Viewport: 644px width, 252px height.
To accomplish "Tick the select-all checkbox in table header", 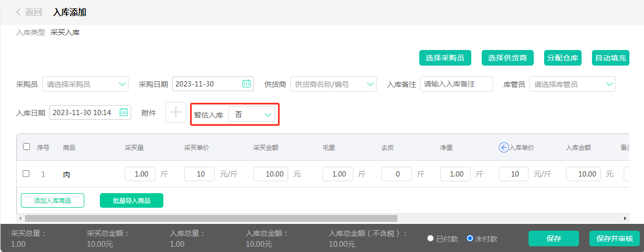I will pyautogui.click(x=27, y=147).
